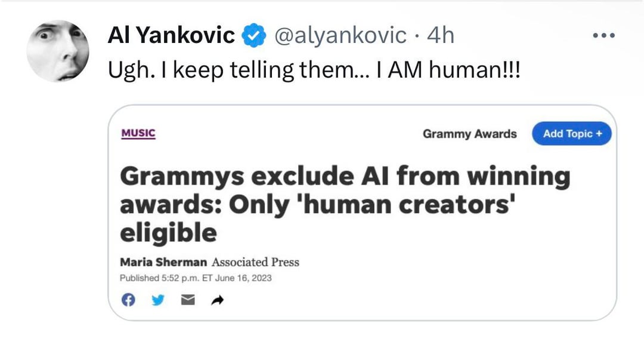644x338 pixels.
Task: Open the Al Yankovic display name
Action: coord(171,36)
